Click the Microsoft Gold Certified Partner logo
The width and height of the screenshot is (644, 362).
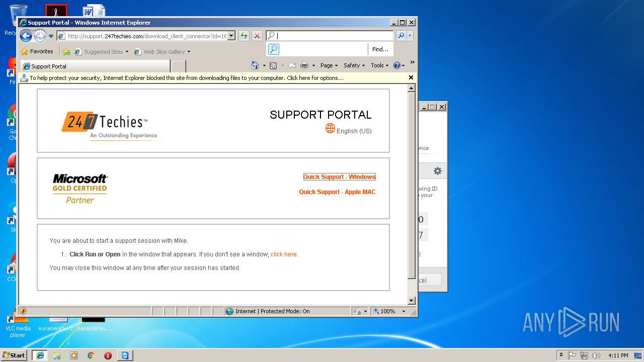80,189
